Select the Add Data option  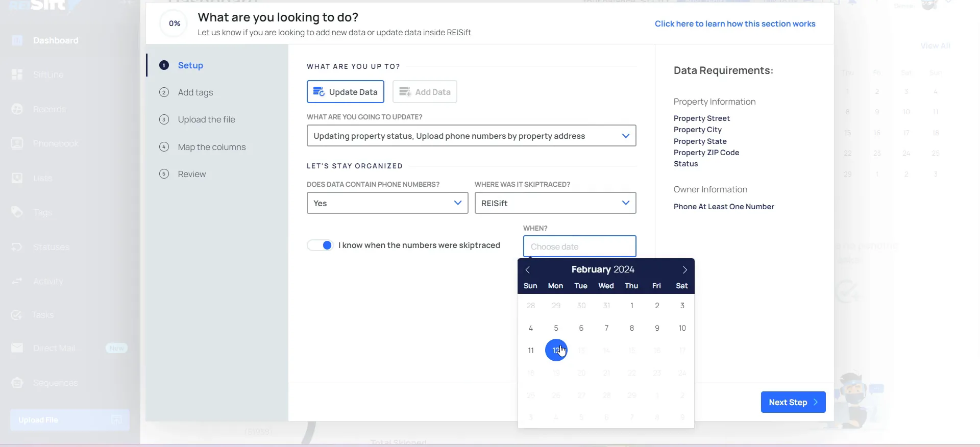(425, 92)
